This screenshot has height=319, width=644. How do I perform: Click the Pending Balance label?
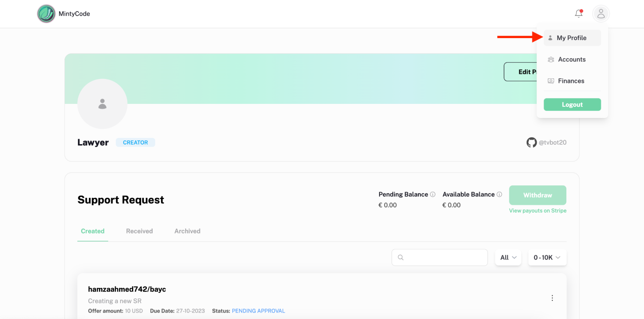[403, 194]
